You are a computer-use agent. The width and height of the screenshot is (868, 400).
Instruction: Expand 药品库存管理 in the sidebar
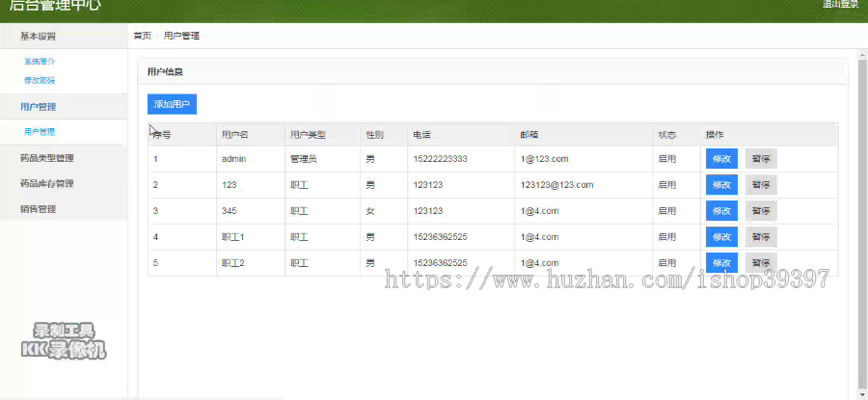[64, 184]
